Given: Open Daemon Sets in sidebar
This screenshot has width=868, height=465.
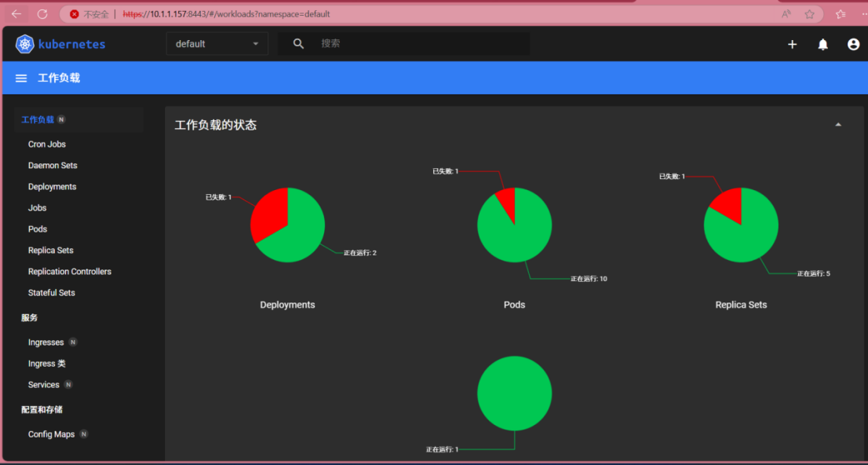Looking at the screenshot, I should pyautogui.click(x=53, y=165).
